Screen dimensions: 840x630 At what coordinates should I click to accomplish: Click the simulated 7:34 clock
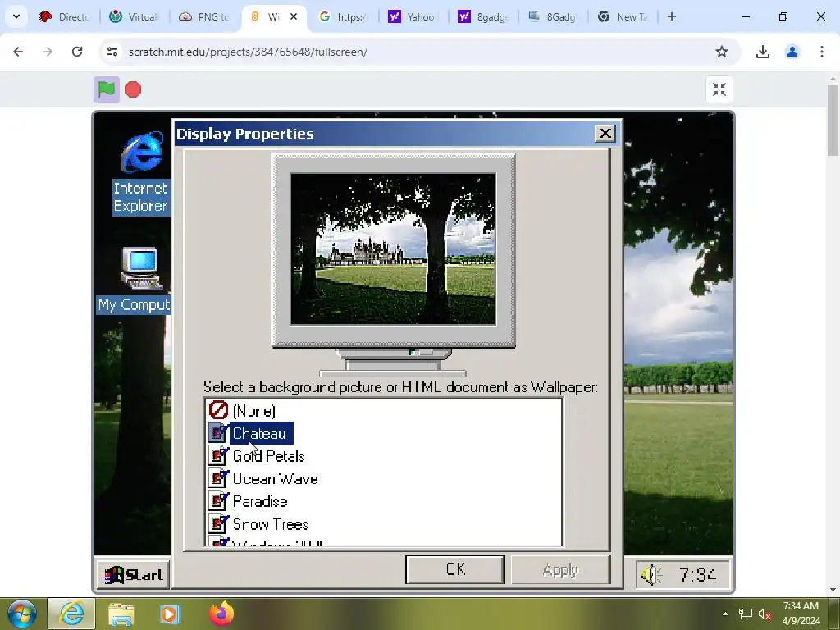(x=697, y=575)
